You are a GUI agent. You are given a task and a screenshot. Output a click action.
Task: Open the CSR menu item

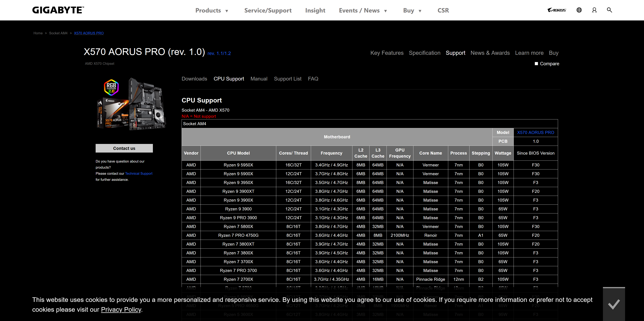pyautogui.click(x=443, y=10)
